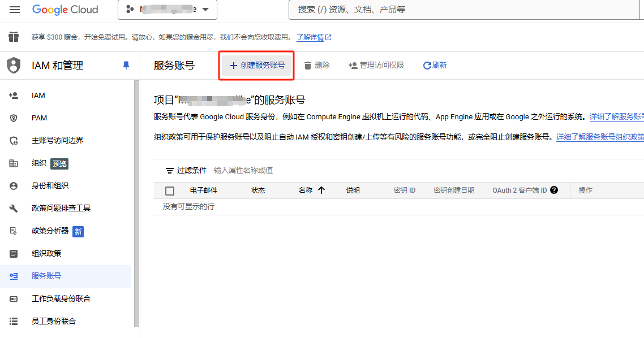Image resolution: width=644 pixels, height=338 pixels.
Task: Click the 名称 column header
Action: (x=306, y=190)
